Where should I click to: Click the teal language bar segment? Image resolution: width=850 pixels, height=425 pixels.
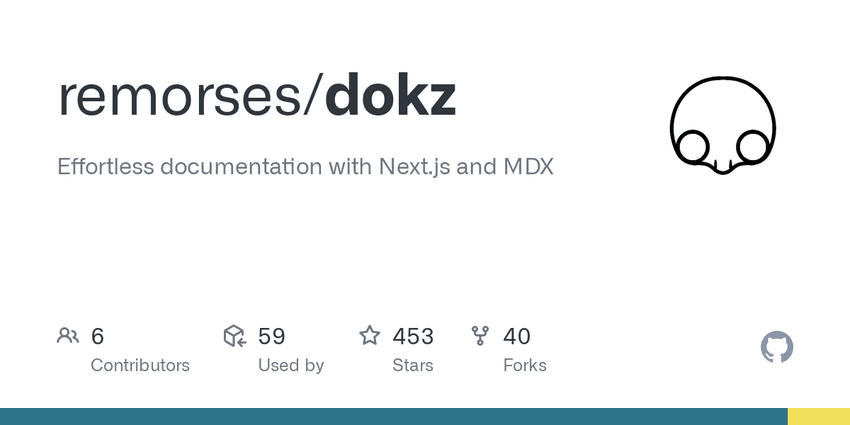tap(394, 416)
